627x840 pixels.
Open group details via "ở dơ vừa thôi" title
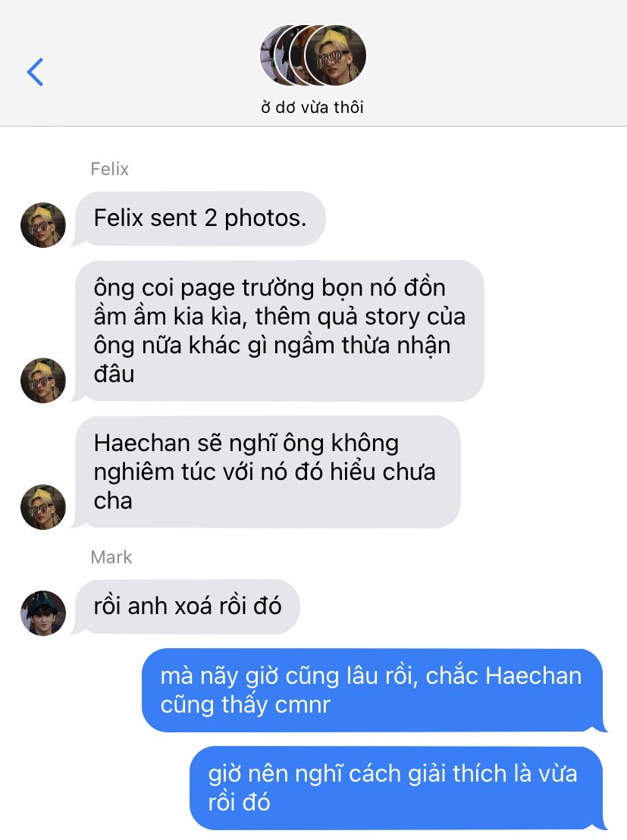click(x=312, y=107)
